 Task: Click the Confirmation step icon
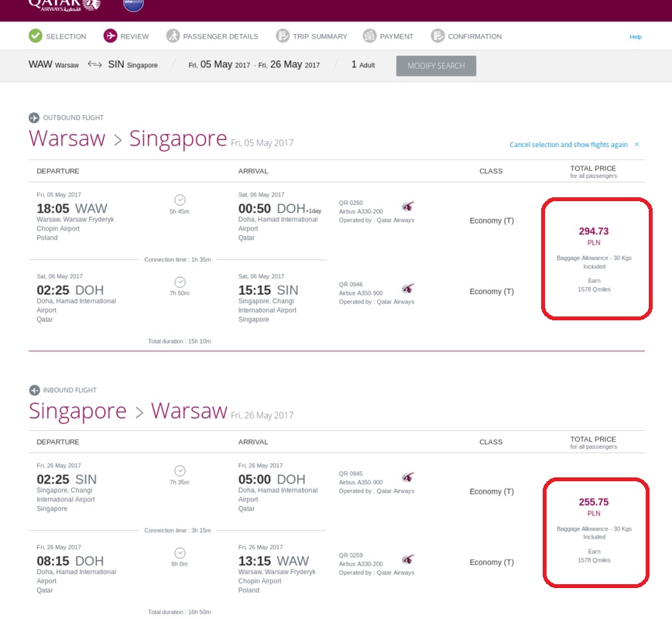(x=437, y=36)
